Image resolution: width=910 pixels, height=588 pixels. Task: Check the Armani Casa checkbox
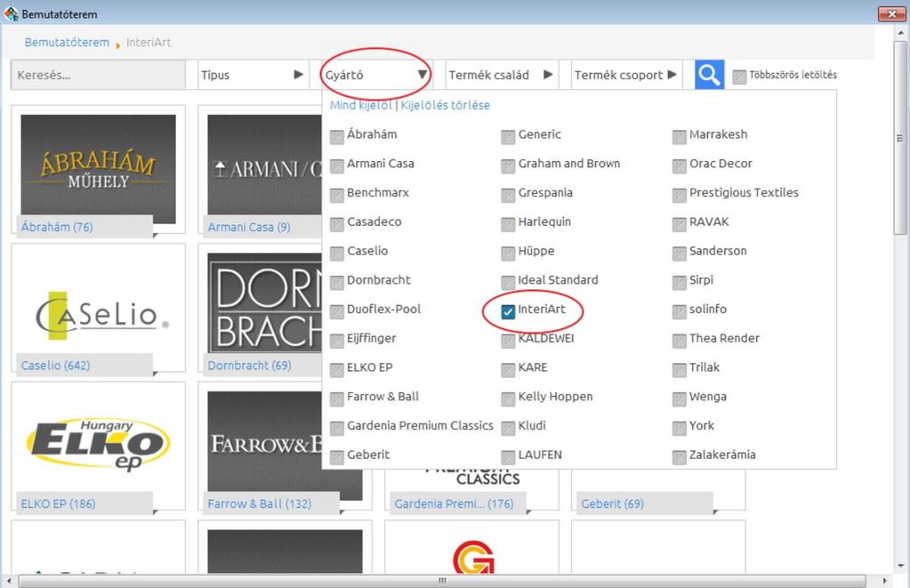337,166
